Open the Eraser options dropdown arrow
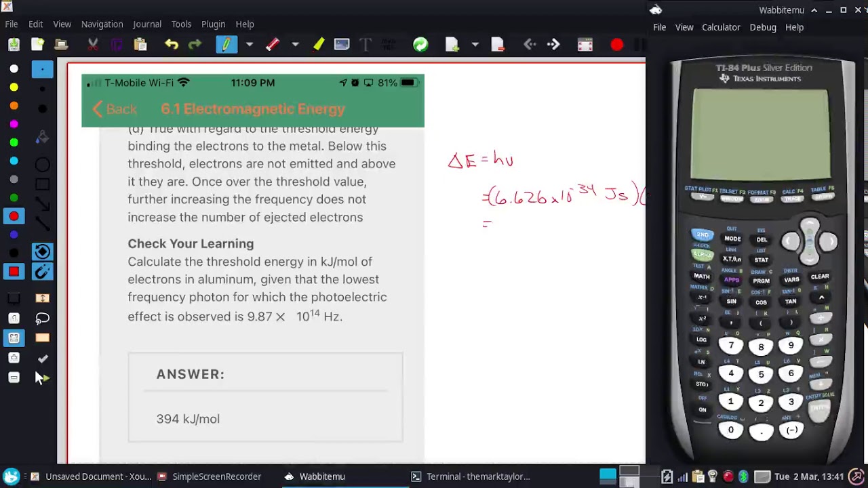 tap(295, 45)
